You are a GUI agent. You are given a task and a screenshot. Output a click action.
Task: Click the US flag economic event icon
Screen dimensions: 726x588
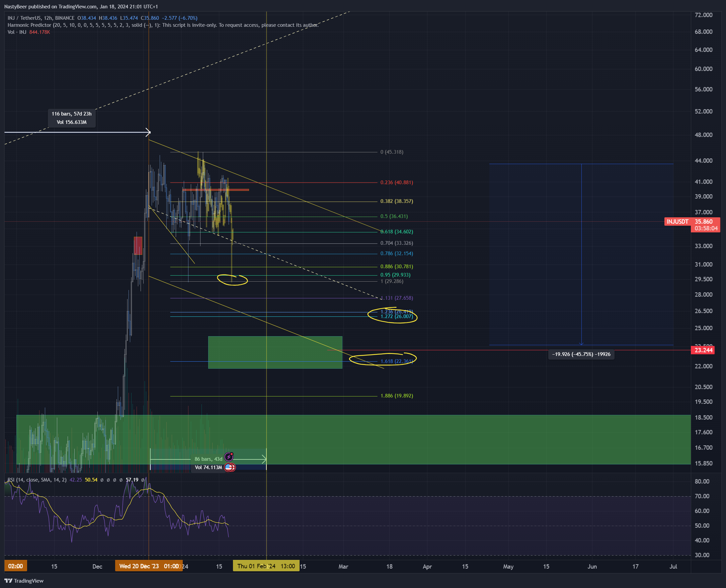pos(229,467)
